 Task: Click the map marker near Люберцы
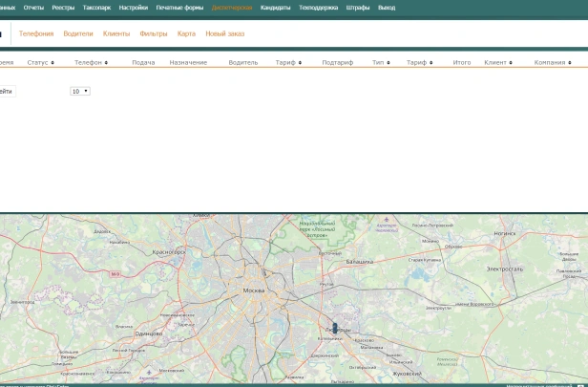tap(334, 328)
